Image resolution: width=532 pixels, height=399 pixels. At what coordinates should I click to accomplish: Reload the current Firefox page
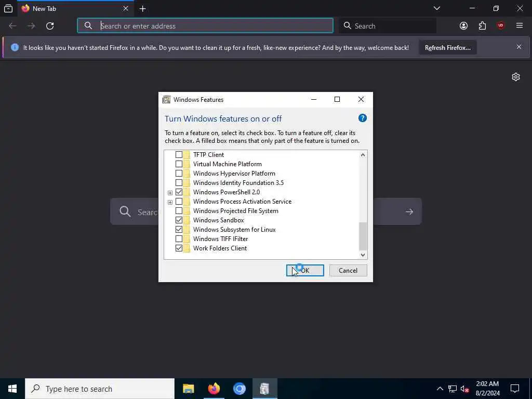[50, 26]
